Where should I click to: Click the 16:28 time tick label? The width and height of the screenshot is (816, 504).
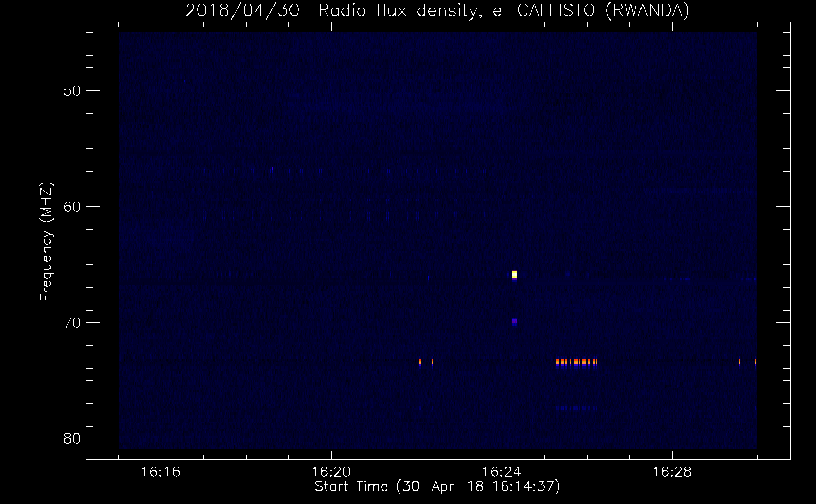(x=672, y=472)
